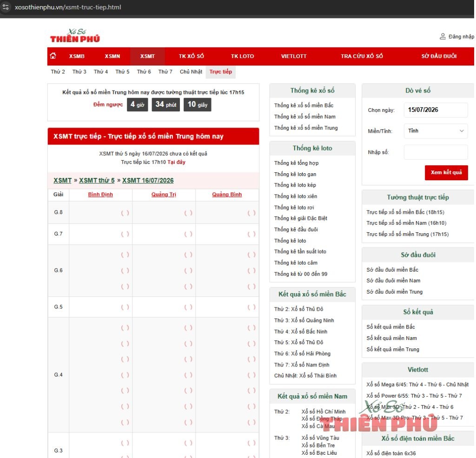This screenshot has width=476, height=458.
Task: Open Thống kê loto kép link
Action: pyautogui.click(x=295, y=185)
